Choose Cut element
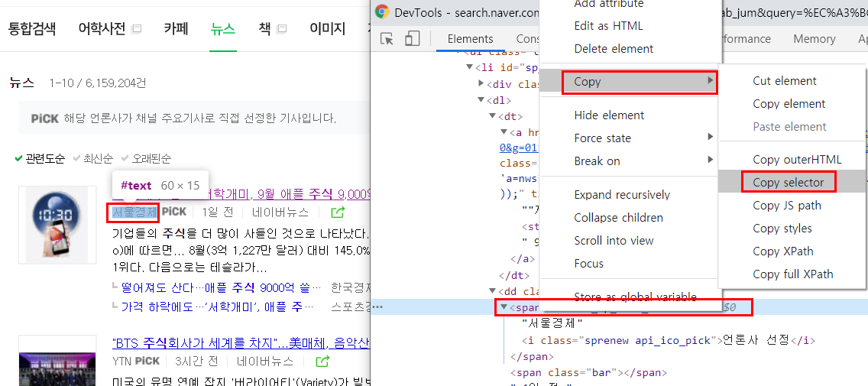This screenshot has height=386, width=868. coord(792,81)
